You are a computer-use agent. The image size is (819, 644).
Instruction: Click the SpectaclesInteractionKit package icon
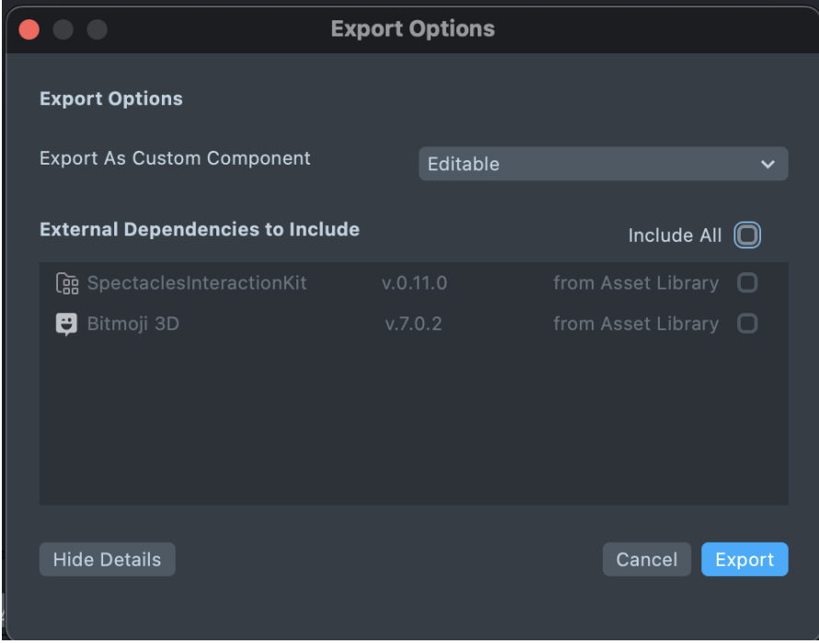[x=67, y=283]
